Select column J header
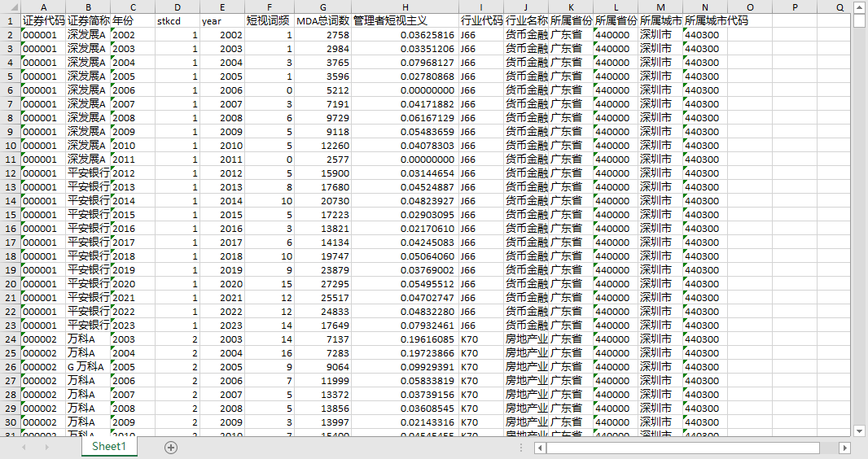 (x=526, y=7)
